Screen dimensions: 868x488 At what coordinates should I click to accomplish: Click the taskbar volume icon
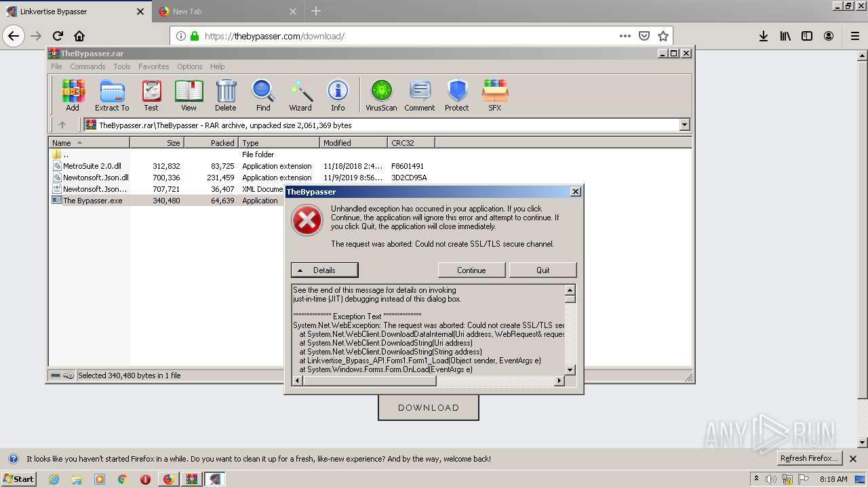pos(771,479)
